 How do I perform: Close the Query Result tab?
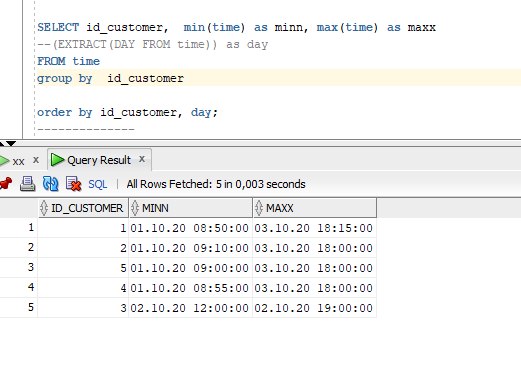[142, 159]
